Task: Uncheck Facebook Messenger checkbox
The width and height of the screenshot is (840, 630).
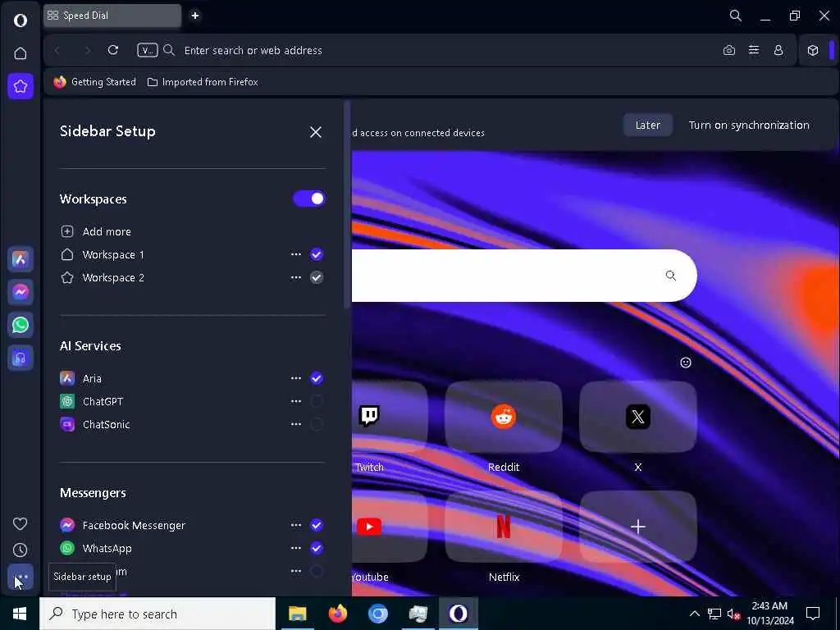Action: pyautogui.click(x=317, y=525)
